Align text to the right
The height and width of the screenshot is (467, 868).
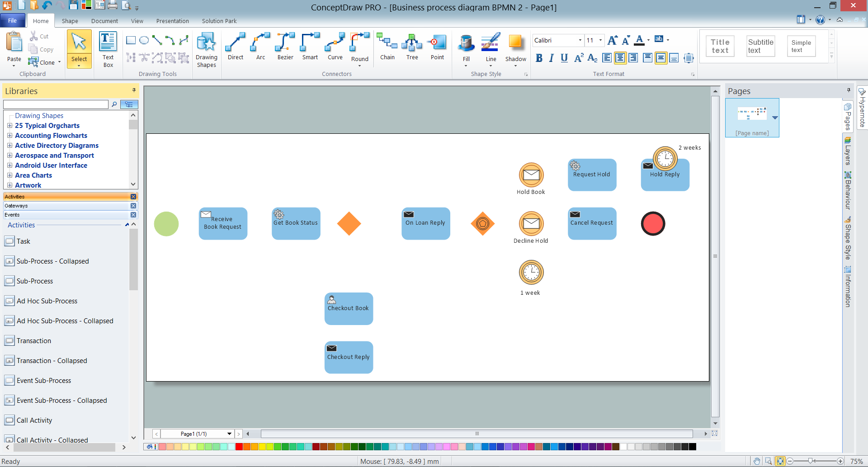click(633, 58)
